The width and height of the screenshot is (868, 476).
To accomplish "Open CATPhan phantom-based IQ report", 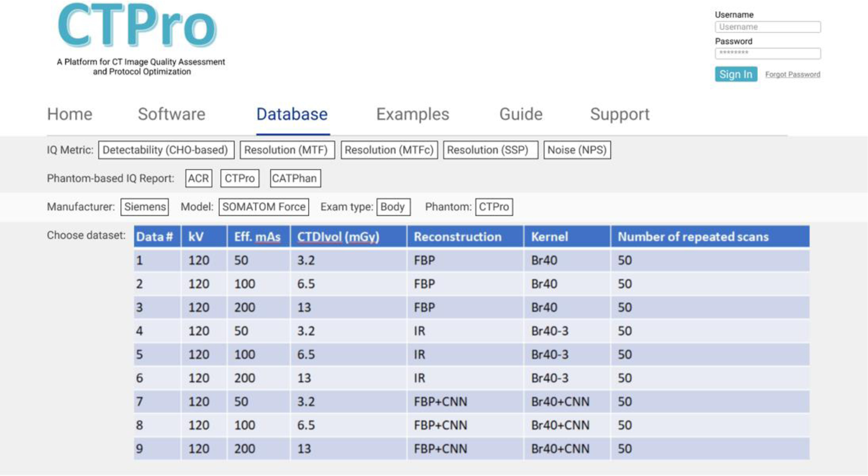I will click(295, 178).
